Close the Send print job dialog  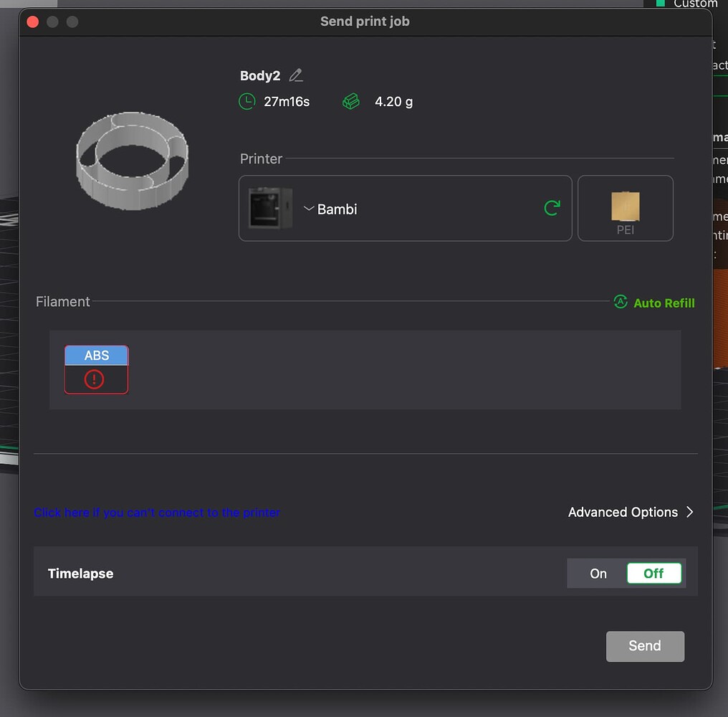[x=32, y=22]
